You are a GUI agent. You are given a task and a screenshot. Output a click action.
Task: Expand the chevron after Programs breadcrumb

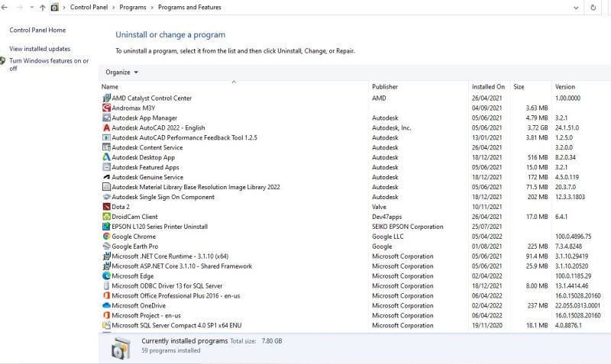(x=152, y=8)
